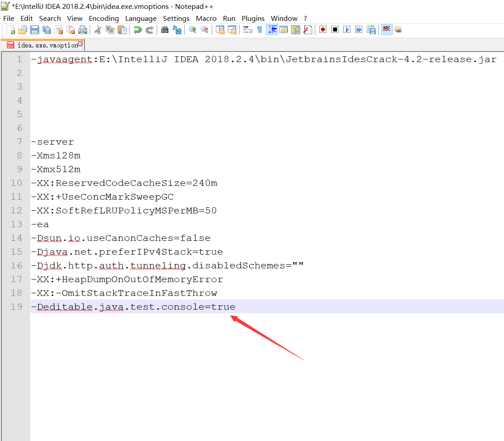Start macro recording with red dot

click(323, 30)
